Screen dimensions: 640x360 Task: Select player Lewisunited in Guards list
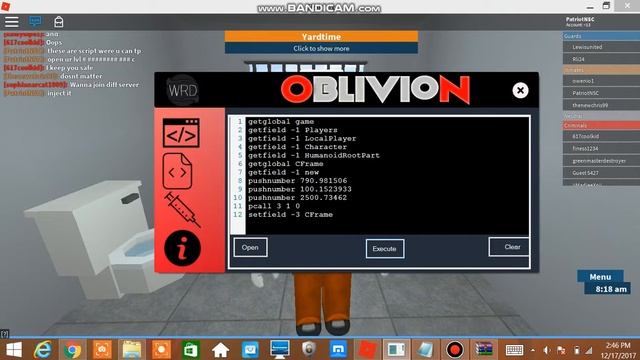click(601, 47)
